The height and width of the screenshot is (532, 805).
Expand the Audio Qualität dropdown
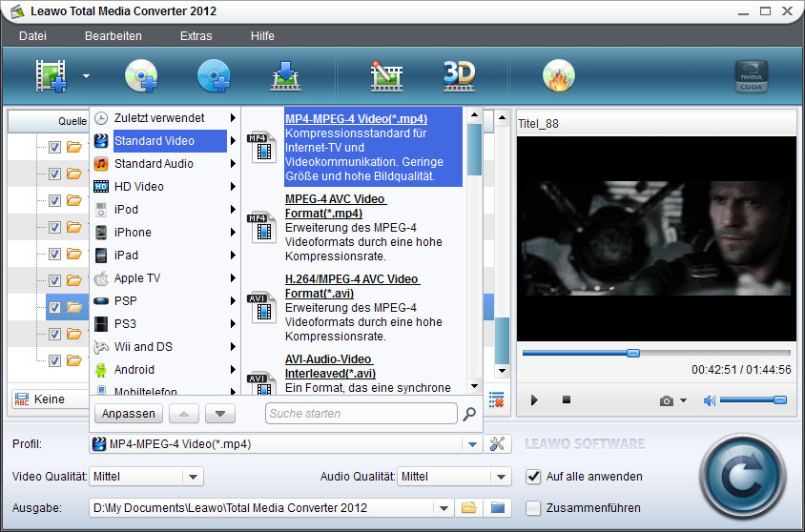point(502,476)
